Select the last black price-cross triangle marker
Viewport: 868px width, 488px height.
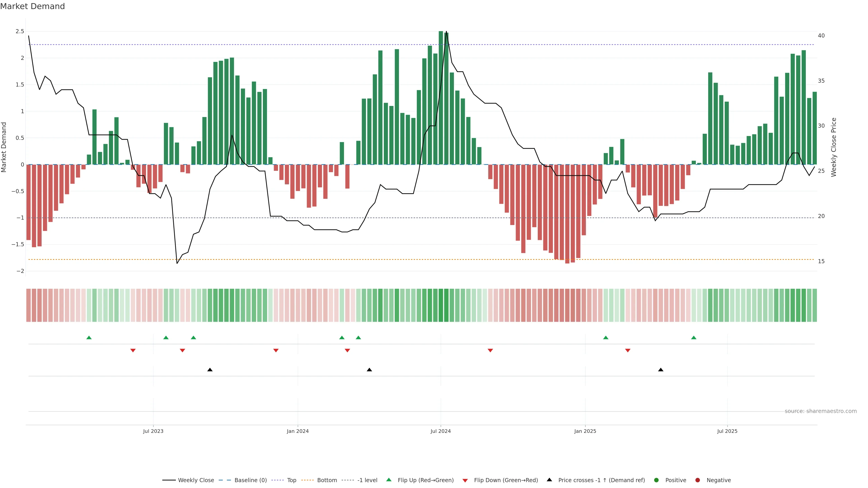tap(660, 370)
